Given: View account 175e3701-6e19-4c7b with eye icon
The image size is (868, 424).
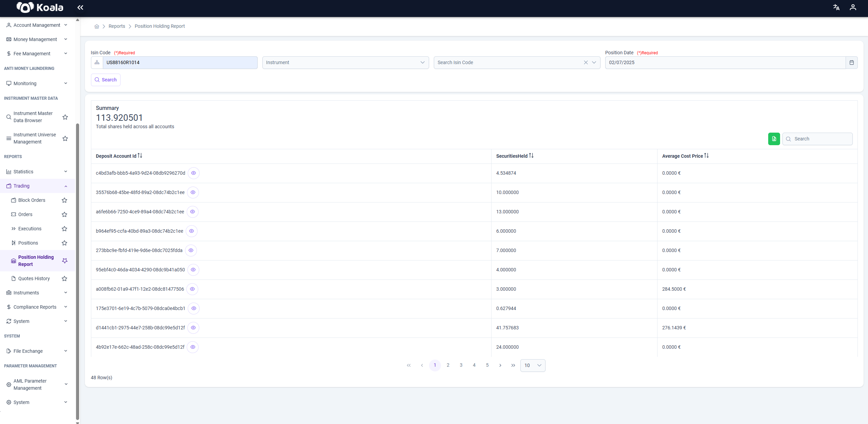Looking at the screenshot, I should pos(193,309).
